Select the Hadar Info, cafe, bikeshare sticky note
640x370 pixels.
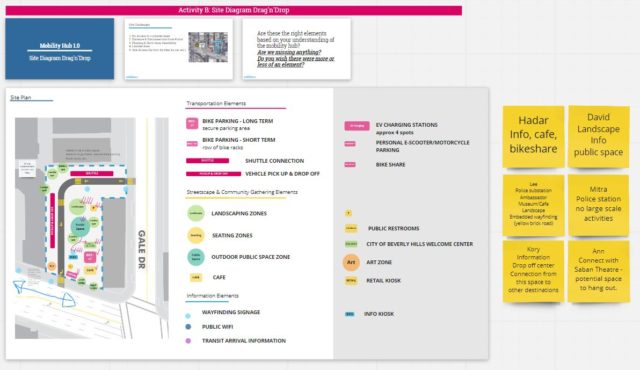(x=533, y=137)
